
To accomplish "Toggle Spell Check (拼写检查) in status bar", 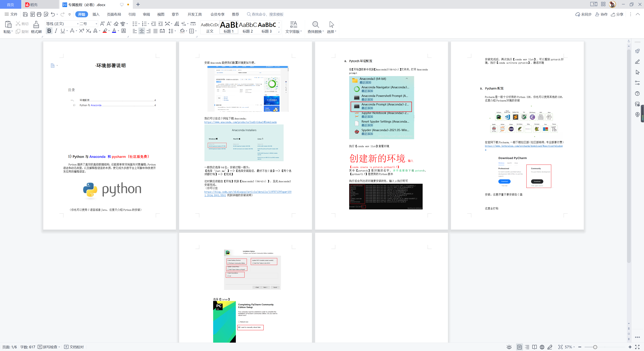I will click(49, 347).
